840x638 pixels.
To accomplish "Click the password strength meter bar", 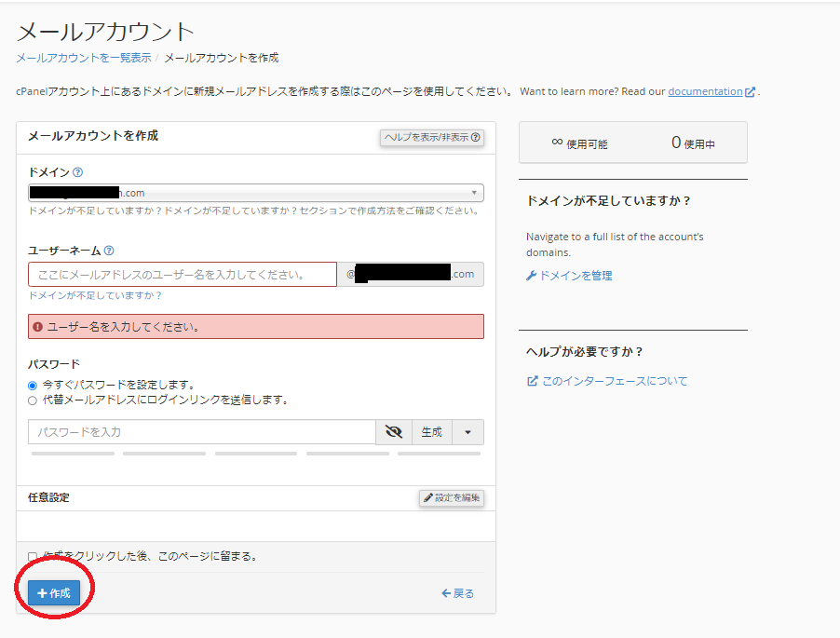I will [255, 454].
